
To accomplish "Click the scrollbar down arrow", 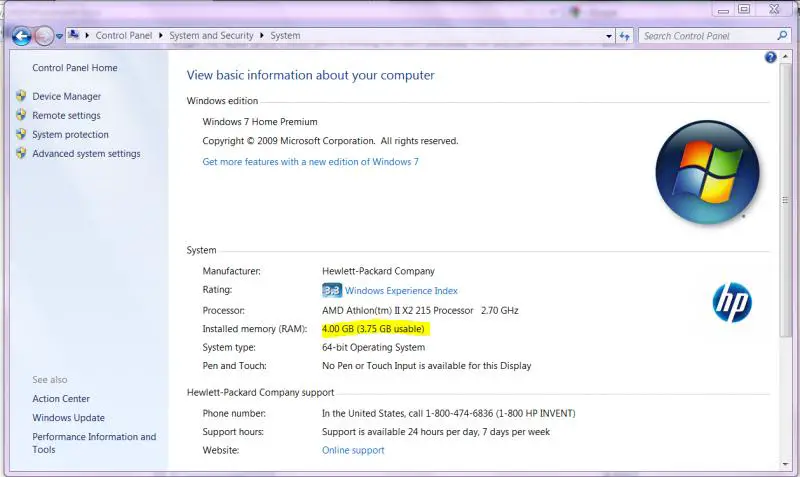I will [x=785, y=464].
